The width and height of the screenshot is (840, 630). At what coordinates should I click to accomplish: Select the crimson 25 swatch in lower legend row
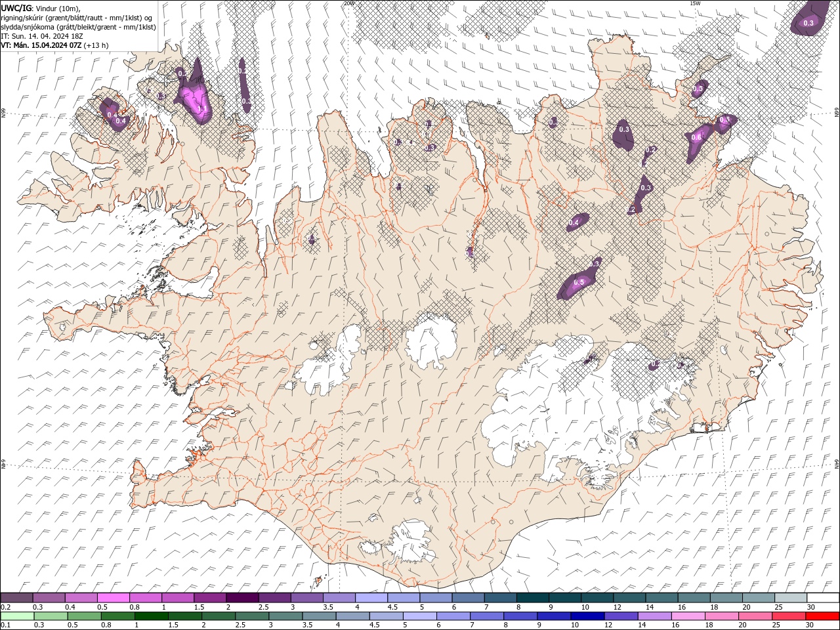click(x=788, y=616)
